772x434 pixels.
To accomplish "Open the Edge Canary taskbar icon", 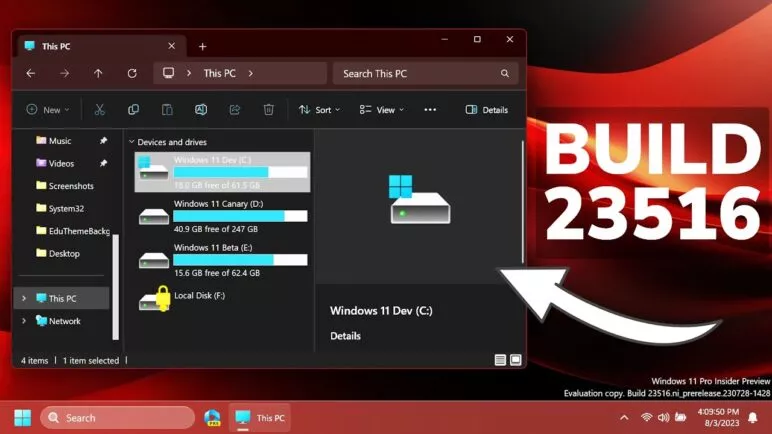I will coord(212,418).
